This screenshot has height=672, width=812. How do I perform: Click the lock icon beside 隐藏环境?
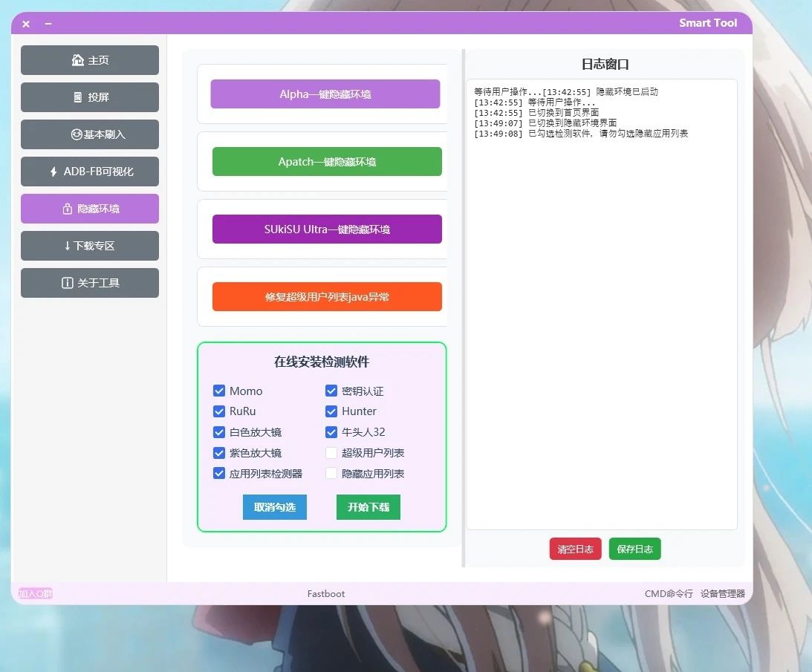(x=68, y=209)
